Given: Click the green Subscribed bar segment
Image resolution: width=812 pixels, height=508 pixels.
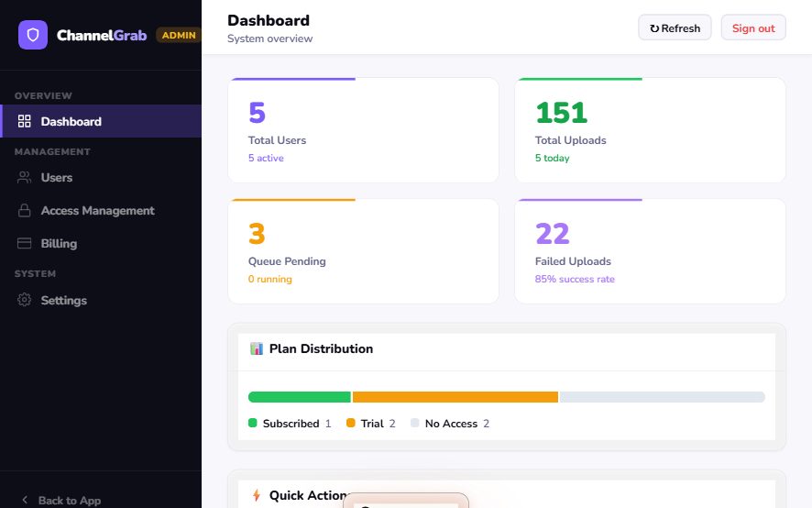Looking at the screenshot, I should coord(300,397).
